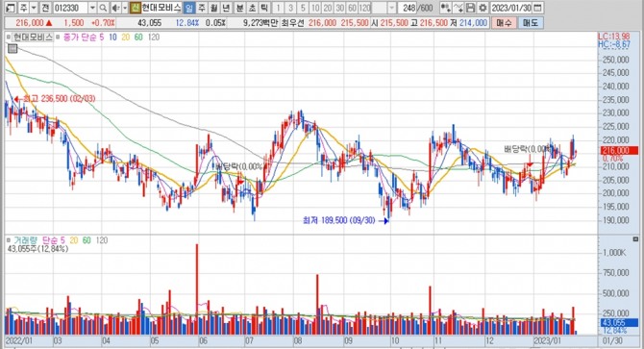This screenshot has height=349, width=644.
Task: Click the speaker sound icon
Action: click(115, 8)
